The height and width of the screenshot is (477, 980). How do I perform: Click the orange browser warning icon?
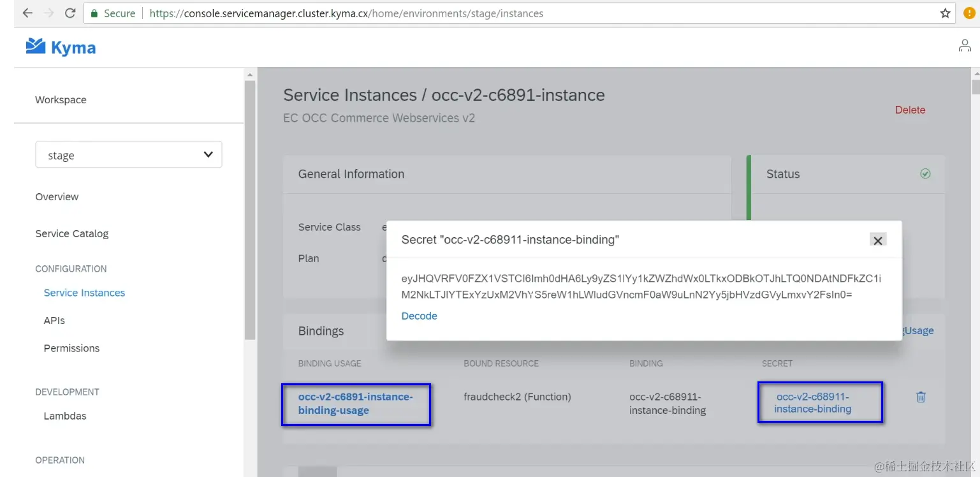click(969, 13)
